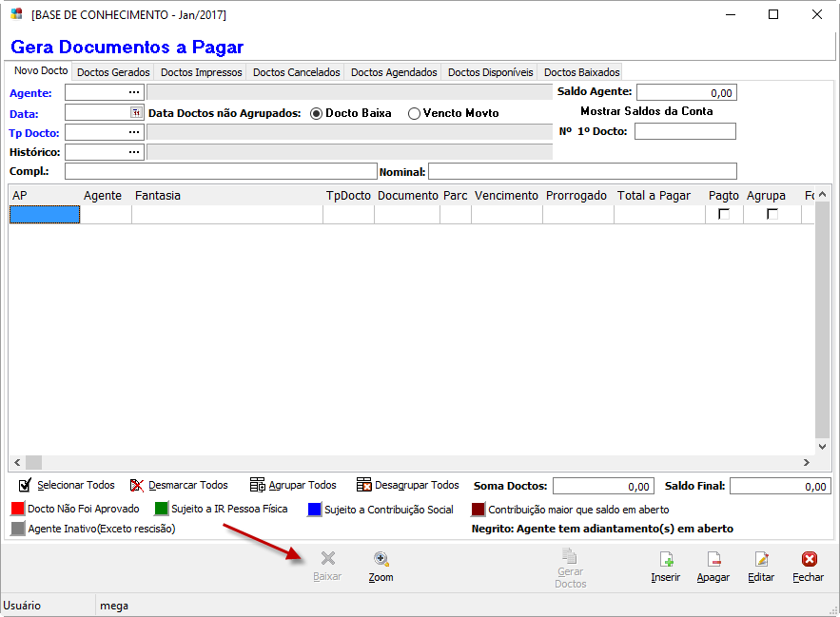Click Desmarcar Todos icon
Screen dimensions: 840x617
[x=137, y=485]
